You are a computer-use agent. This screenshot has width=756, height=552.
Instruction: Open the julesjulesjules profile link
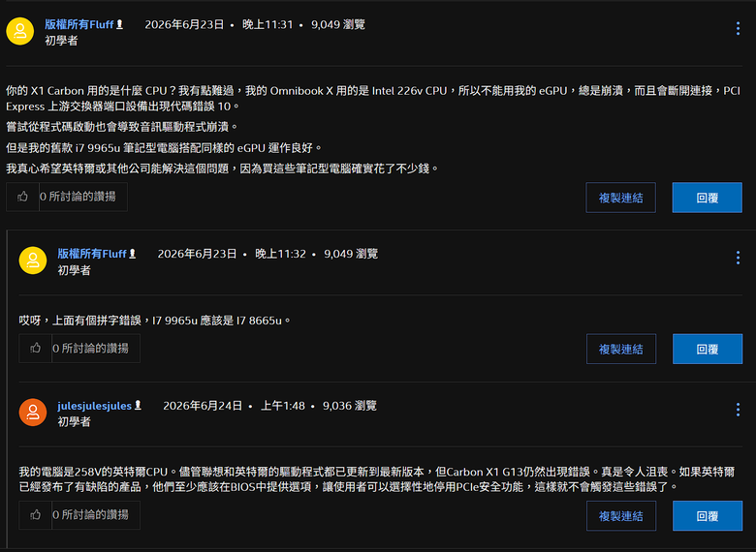[95, 406]
